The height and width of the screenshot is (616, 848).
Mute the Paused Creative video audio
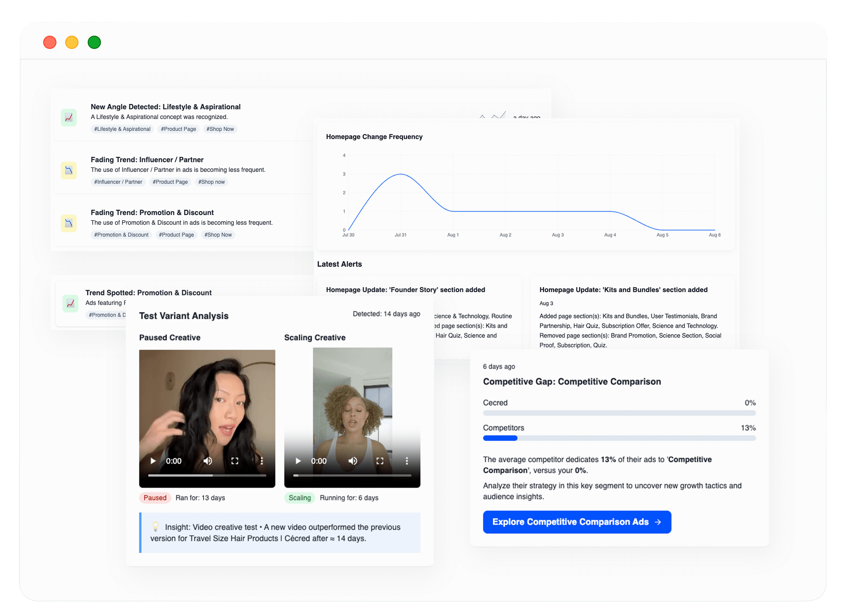[208, 461]
